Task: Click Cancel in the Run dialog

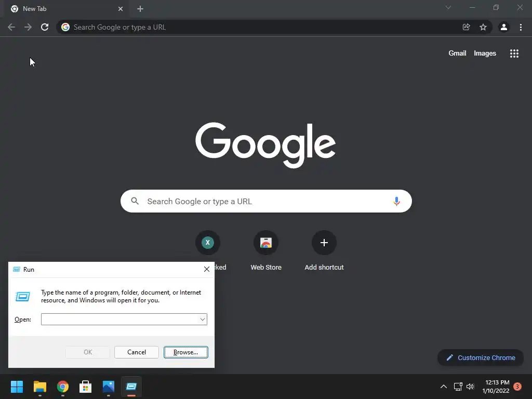Action: (x=137, y=352)
